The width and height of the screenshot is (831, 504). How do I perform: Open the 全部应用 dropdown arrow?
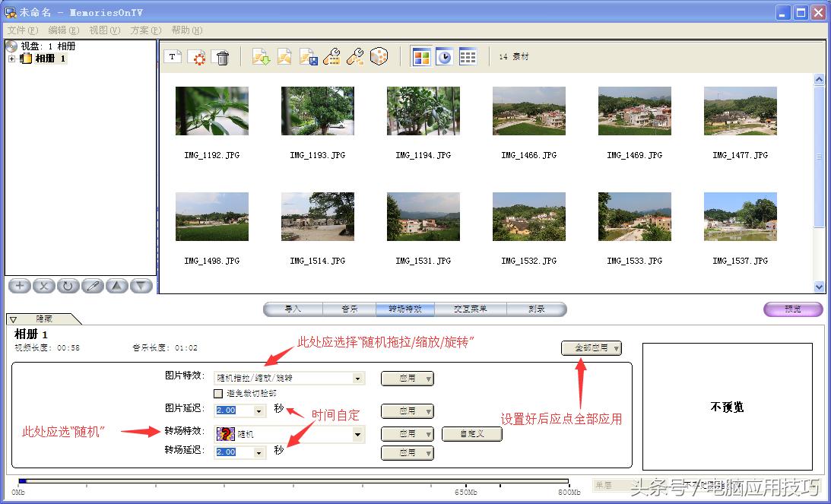tap(617, 347)
